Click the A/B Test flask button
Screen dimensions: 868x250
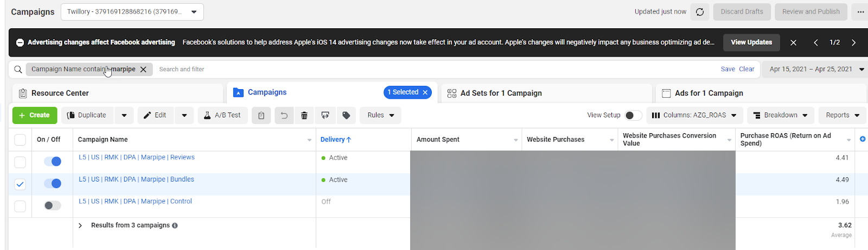click(x=222, y=115)
